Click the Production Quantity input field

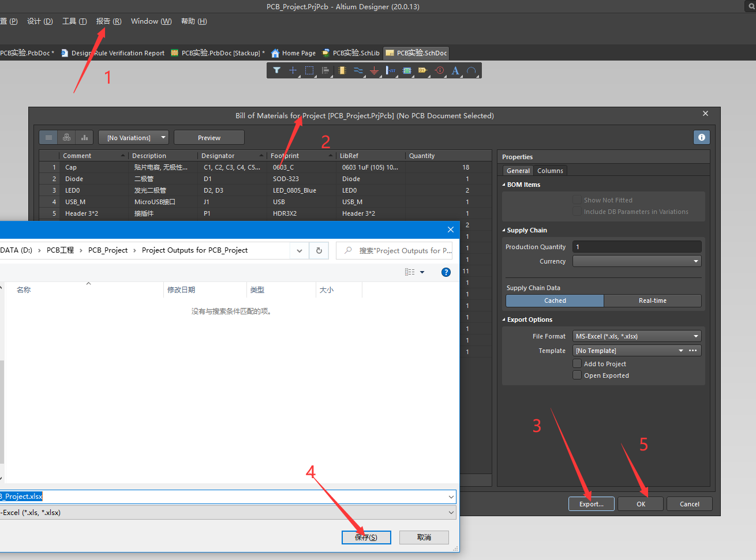[x=637, y=247]
